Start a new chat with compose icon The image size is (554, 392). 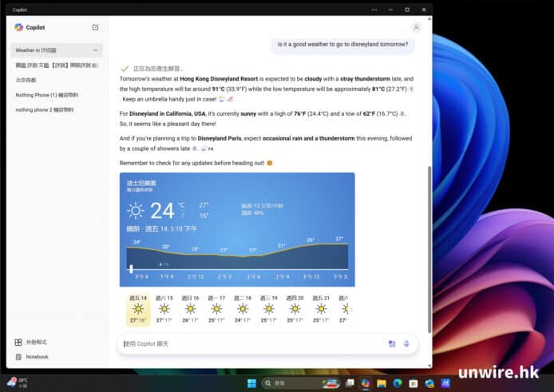point(96,27)
